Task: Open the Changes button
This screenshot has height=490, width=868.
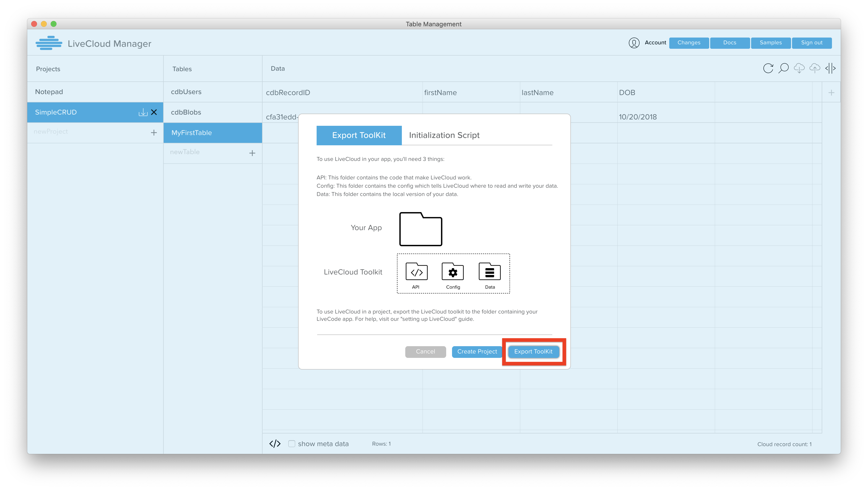Action: point(689,43)
